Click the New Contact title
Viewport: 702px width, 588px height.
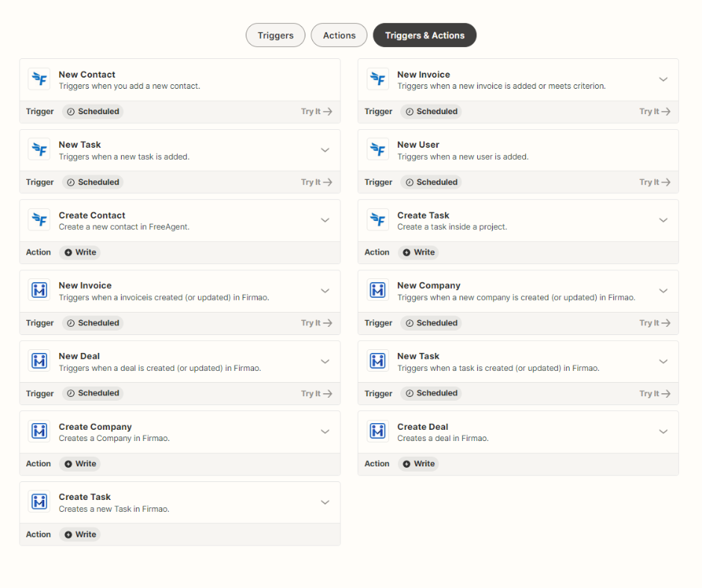click(87, 75)
